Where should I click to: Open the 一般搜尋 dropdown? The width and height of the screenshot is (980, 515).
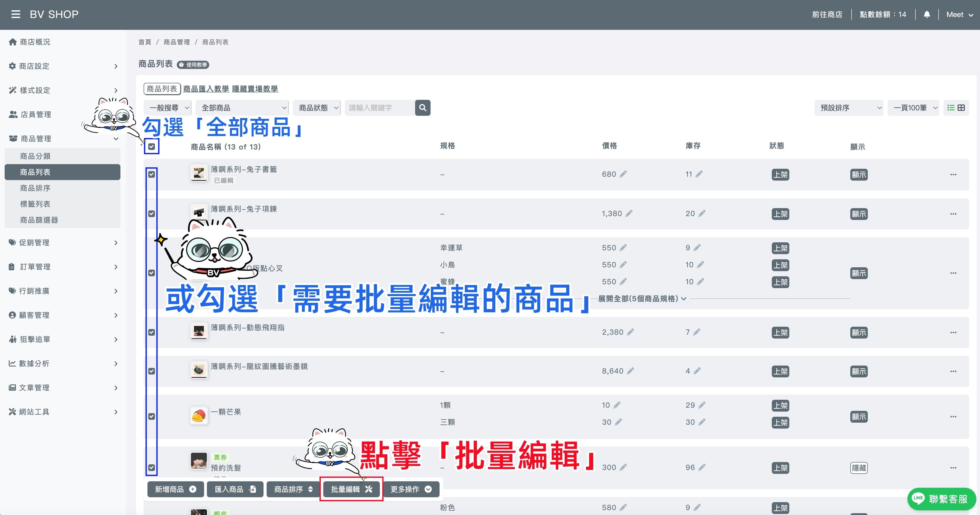click(167, 108)
